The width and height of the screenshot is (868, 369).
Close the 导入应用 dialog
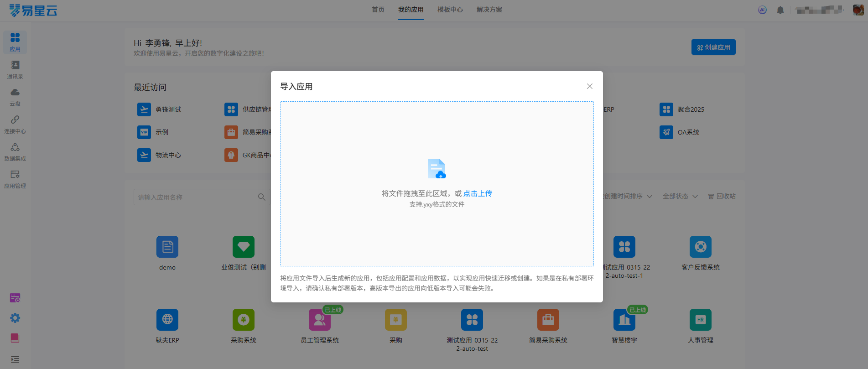click(x=589, y=86)
